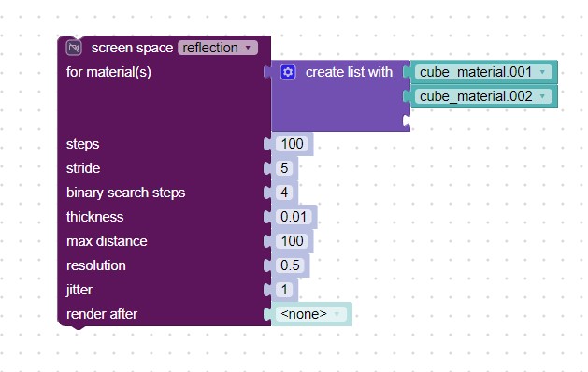Click the screen space block label
Image resolution: width=588 pixels, height=372 pixels.
pyautogui.click(x=132, y=48)
